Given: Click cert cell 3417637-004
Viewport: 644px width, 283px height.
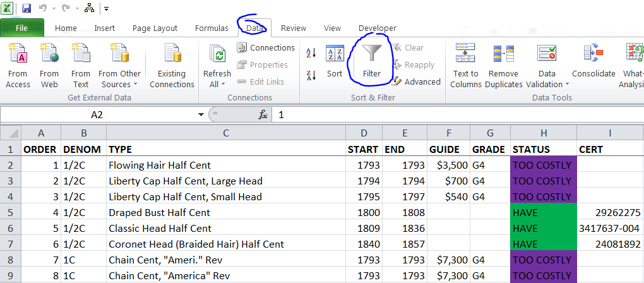Looking at the screenshot, I should 610,229.
